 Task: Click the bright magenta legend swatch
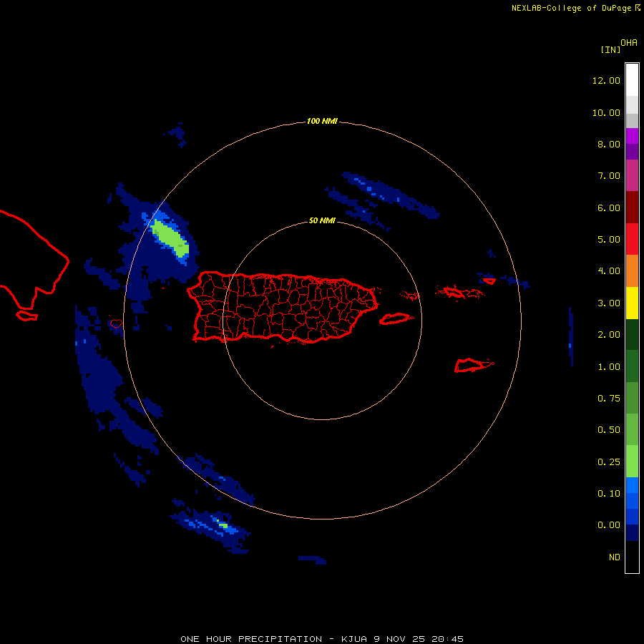(632, 136)
